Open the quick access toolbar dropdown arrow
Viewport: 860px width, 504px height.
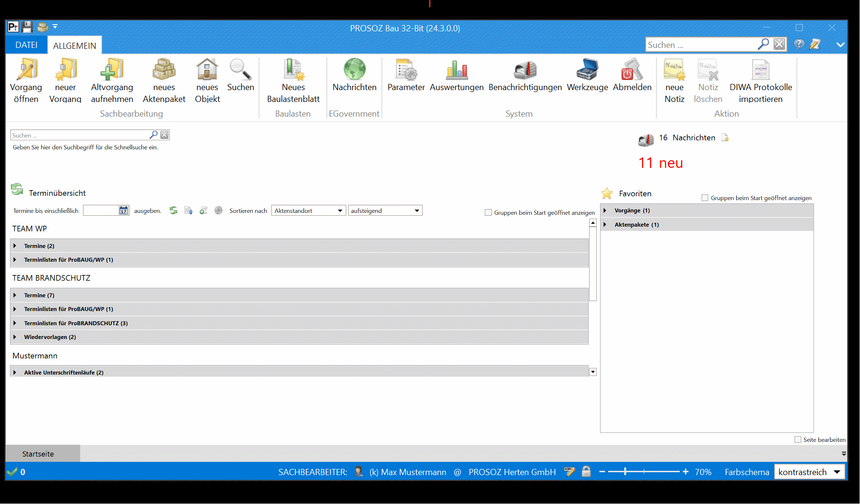click(55, 27)
